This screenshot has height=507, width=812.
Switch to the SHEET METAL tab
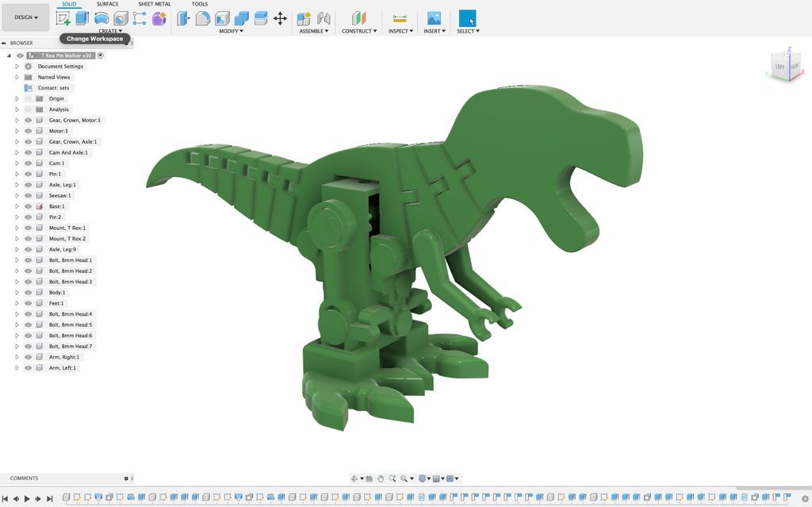click(155, 4)
